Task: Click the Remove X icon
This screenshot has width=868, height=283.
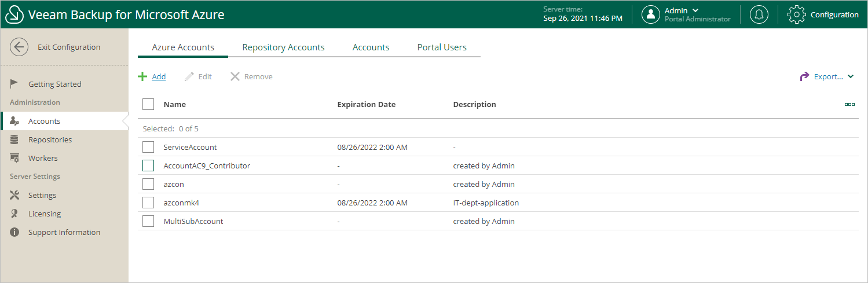Action: click(x=235, y=76)
